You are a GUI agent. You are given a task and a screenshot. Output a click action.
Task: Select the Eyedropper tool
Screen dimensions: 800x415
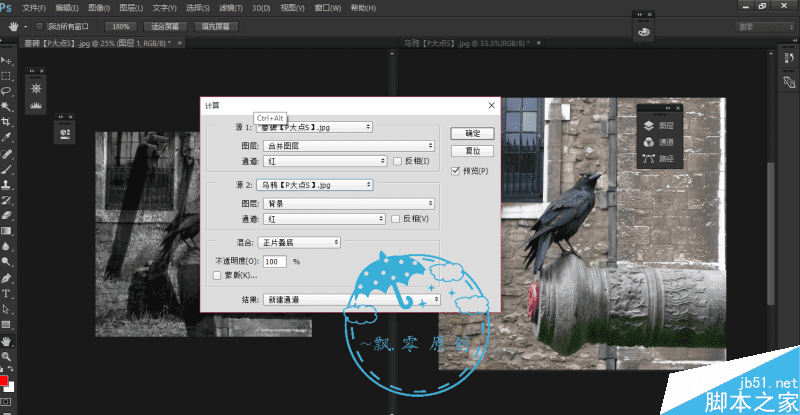(6, 137)
